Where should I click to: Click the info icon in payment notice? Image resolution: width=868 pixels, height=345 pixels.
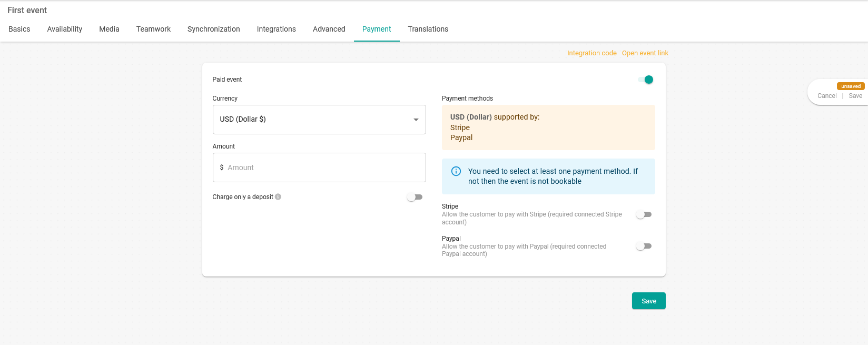[x=456, y=171]
